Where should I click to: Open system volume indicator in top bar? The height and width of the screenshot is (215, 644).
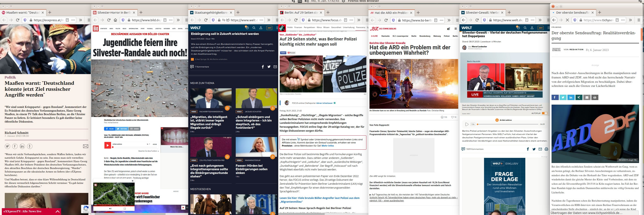pyautogui.click(x=307, y=1)
